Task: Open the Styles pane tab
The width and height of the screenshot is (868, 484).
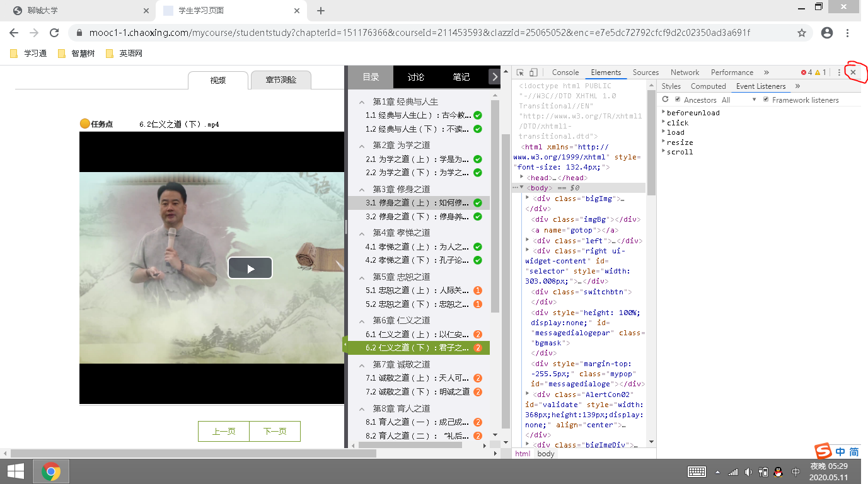Action: (x=671, y=86)
